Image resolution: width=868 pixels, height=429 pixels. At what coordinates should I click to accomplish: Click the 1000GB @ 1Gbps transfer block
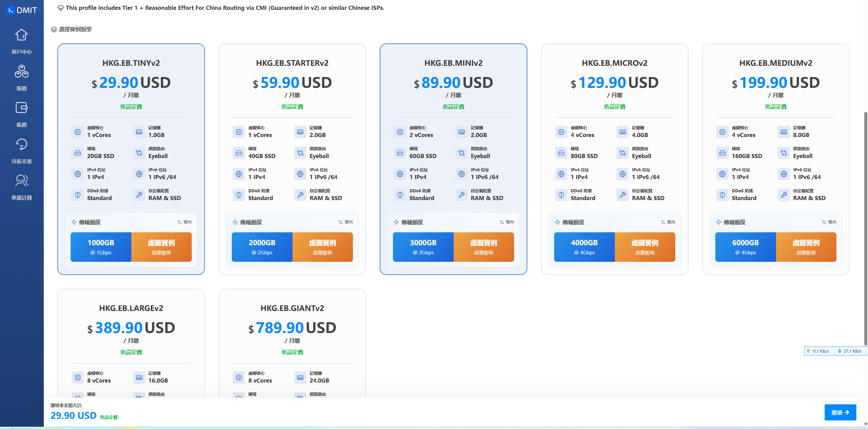101,247
